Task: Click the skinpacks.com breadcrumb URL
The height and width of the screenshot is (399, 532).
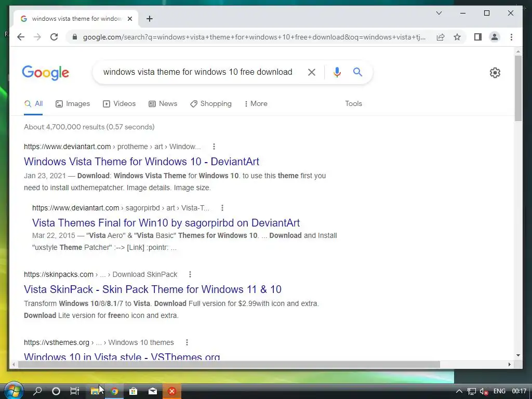Action: 100,274
